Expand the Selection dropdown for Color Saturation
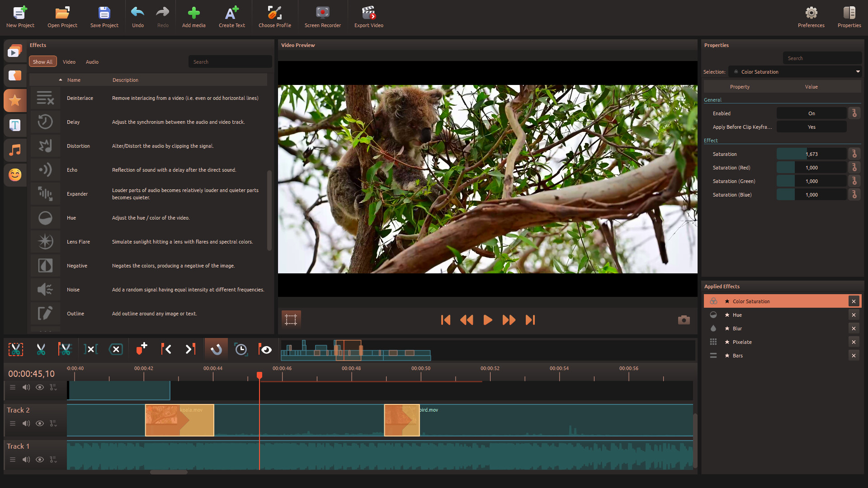Viewport: 868px width, 488px height. pyautogui.click(x=858, y=72)
